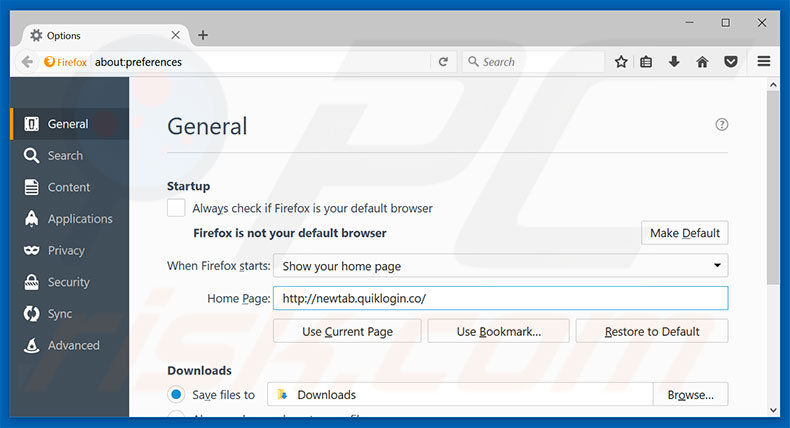Click Use Current Page button
The image size is (790, 428).
347,331
